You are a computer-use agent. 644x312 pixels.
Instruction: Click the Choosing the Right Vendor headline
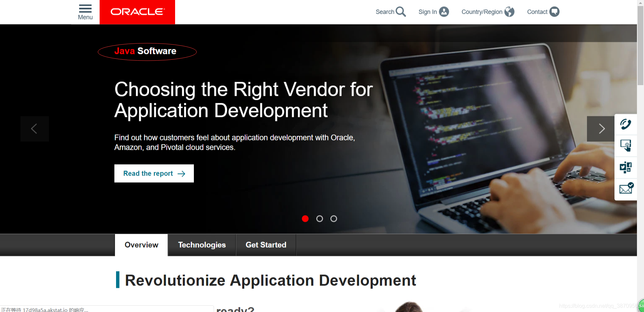coord(244,100)
